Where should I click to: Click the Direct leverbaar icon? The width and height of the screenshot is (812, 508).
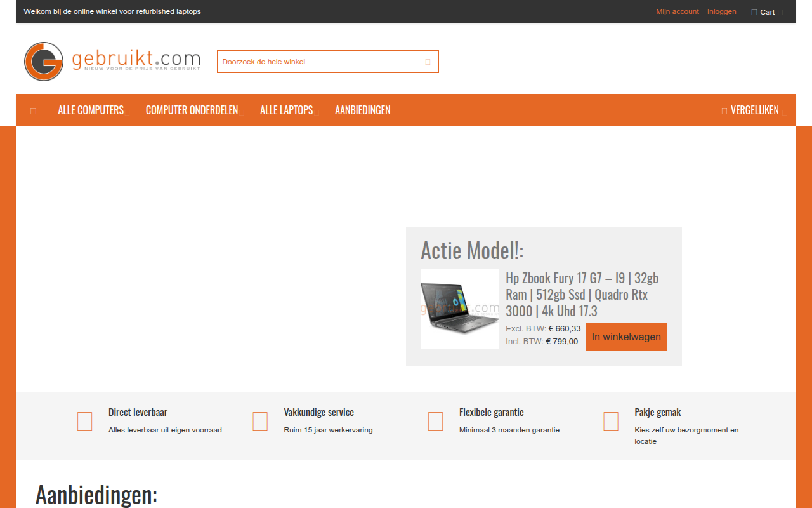(84, 421)
